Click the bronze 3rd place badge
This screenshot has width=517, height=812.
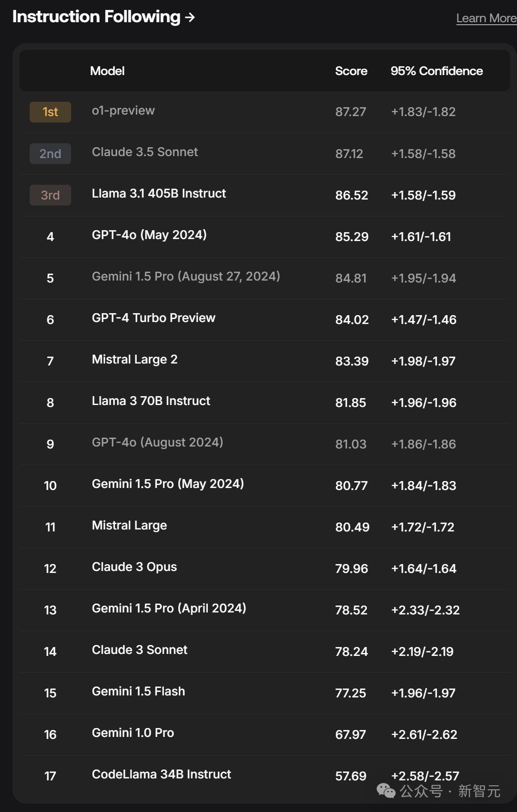tap(50, 195)
